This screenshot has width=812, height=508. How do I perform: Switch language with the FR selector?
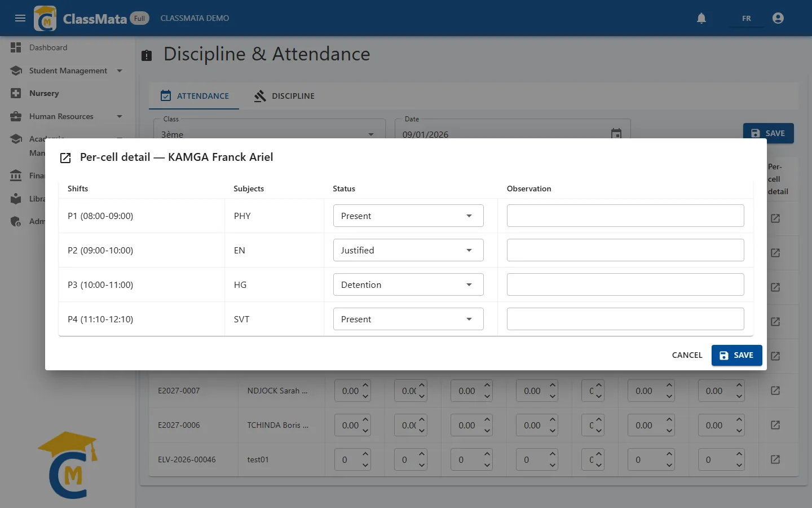(746, 18)
